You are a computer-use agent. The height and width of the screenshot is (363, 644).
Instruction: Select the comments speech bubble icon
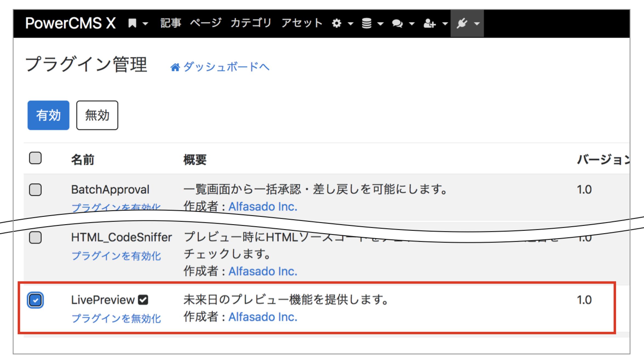coord(398,24)
